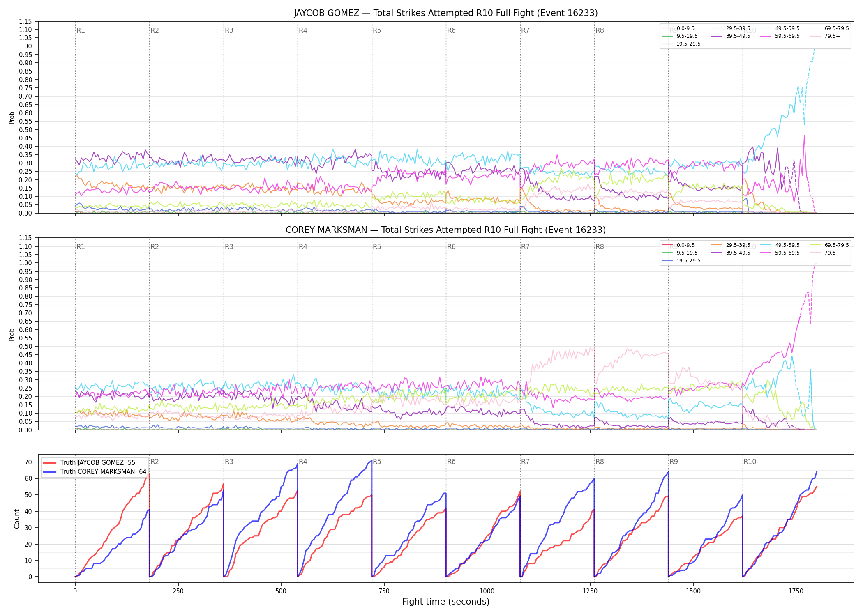863x616 pixels.
Task: Click the R7 round marker in Gomez chart
Action: click(x=525, y=30)
